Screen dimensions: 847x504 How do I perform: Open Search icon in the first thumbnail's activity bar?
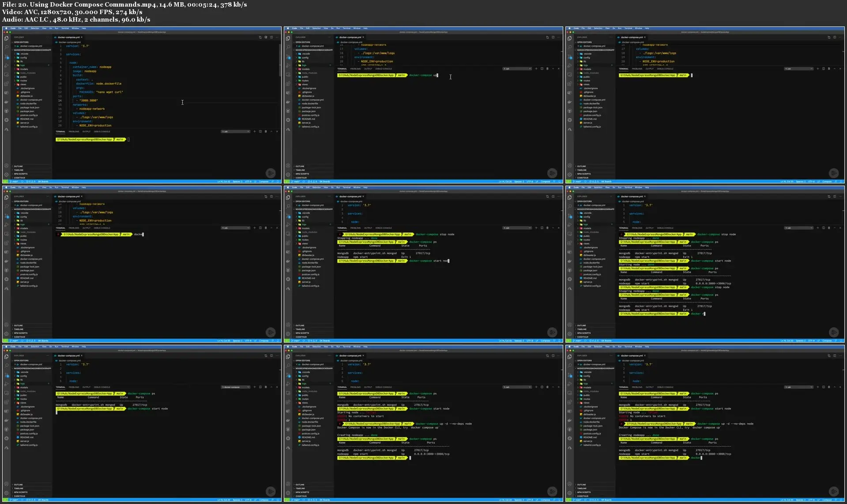pyautogui.click(x=6, y=47)
